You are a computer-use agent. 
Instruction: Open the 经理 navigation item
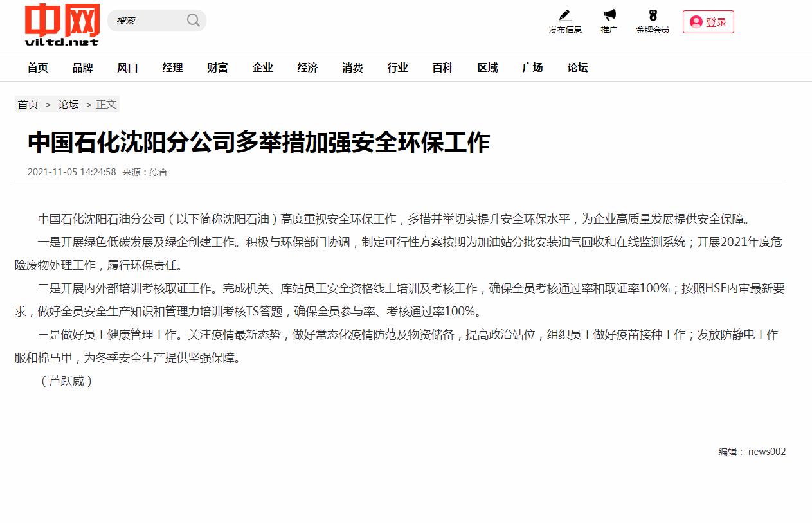pos(173,67)
